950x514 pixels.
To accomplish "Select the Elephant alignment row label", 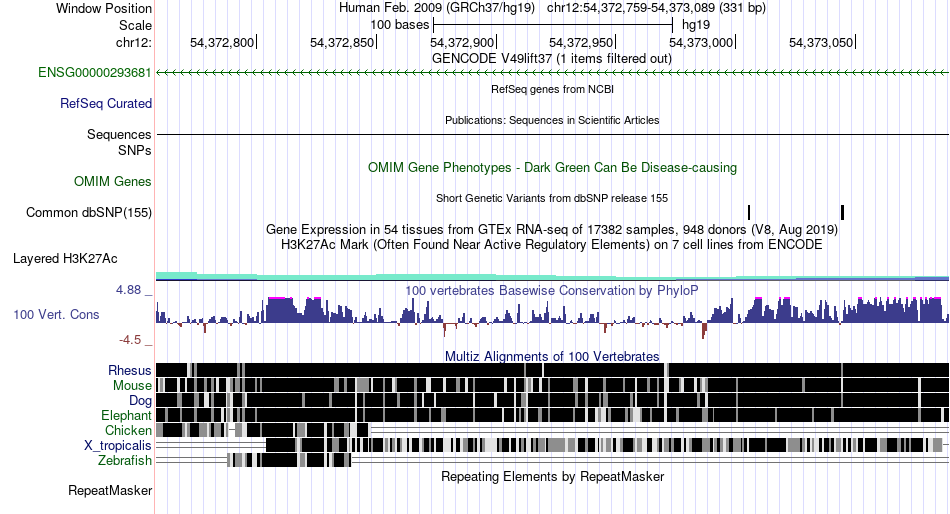I will click(x=127, y=415).
